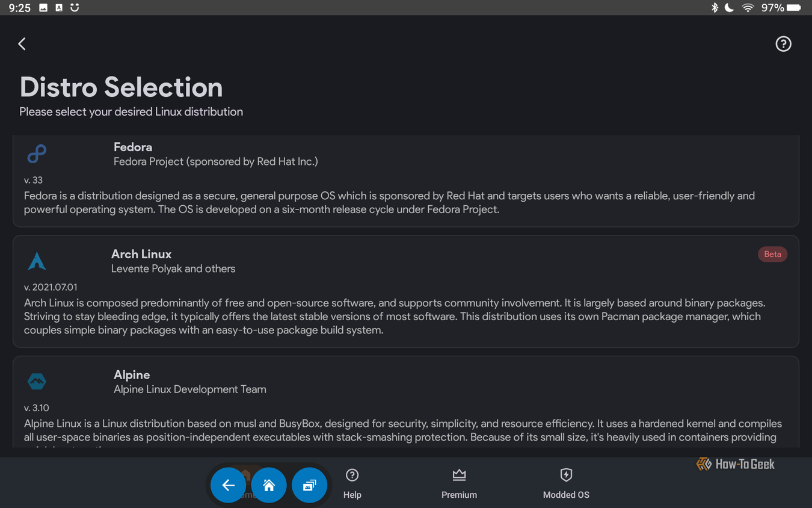The height and width of the screenshot is (508, 812).
Task: Click the Beta badge on Arch Linux
Action: 772,254
